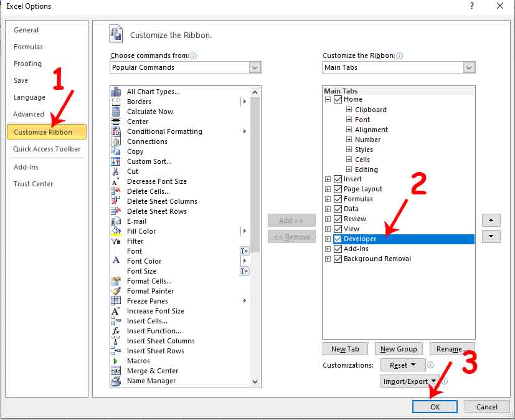Image resolution: width=515 pixels, height=420 pixels.
Task: Expand the Insert tab tree node
Action: (x=328, y=179)
